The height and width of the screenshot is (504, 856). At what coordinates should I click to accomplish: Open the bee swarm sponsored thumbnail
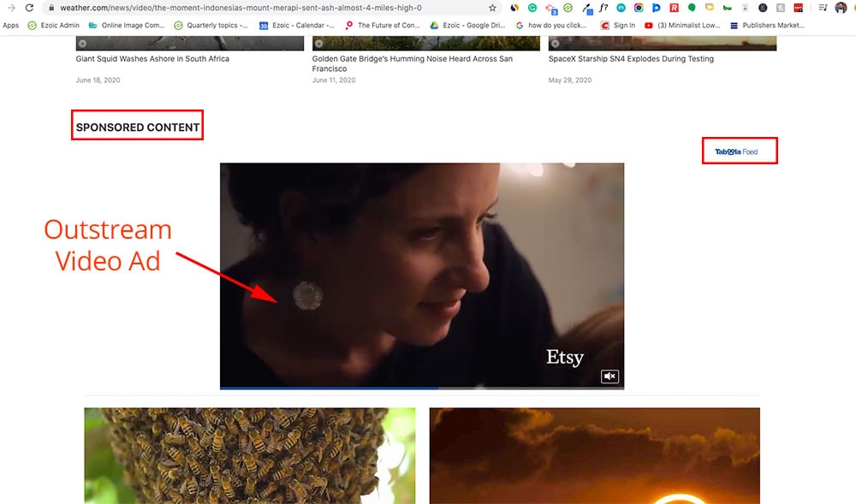(249, 455)
